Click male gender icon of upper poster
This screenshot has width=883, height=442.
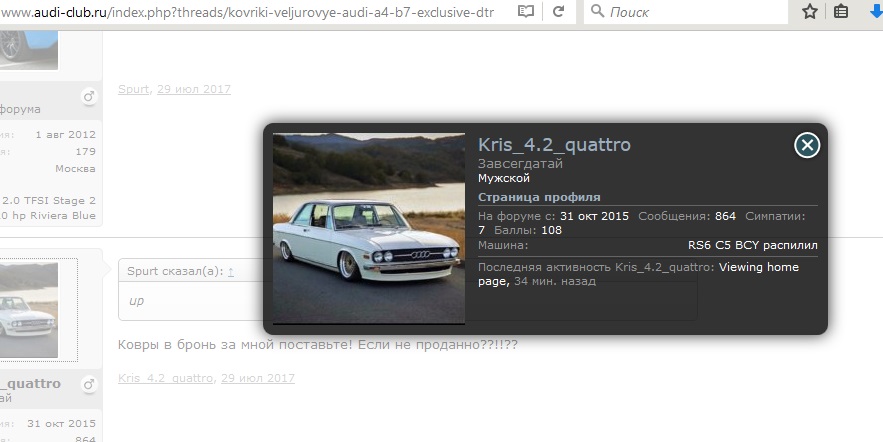pos(88,96)
